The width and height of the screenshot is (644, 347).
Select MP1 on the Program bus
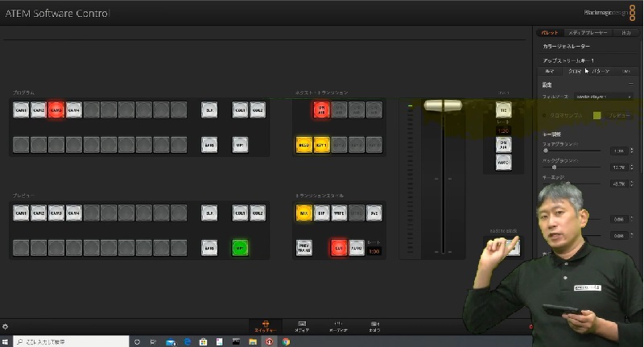240,145
